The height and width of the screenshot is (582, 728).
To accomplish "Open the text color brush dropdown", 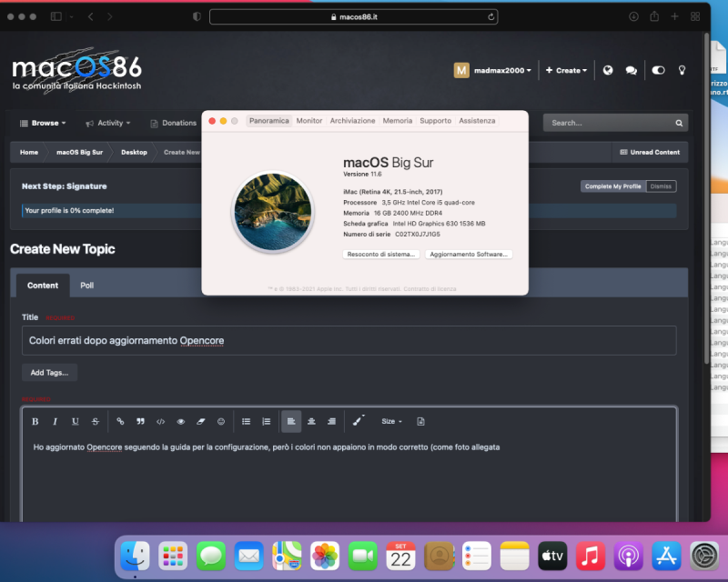I will click(x=359, y=421).
